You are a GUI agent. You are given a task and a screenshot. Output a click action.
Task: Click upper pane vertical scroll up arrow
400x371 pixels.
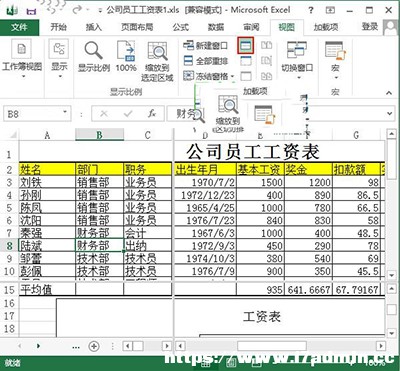(391, 135)
